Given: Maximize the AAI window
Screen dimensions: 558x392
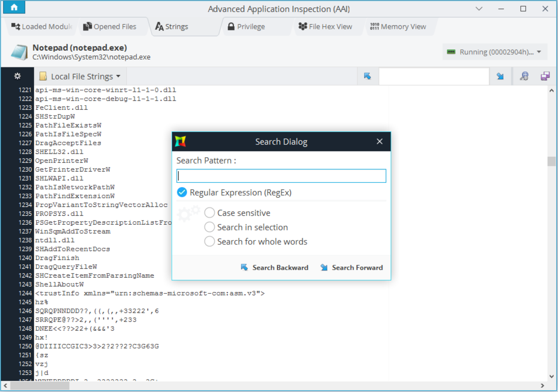Looking at the screenshot, I should 523,8.
